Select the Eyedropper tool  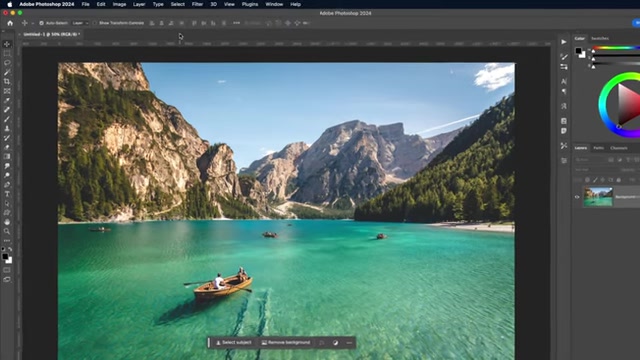point(7,100)
